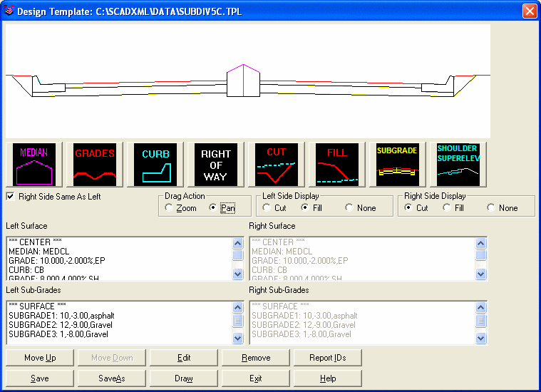This screenshot has height=392, width=541.
Task: Open SHOULDER SUPERELEV icon
Action: 458,165
